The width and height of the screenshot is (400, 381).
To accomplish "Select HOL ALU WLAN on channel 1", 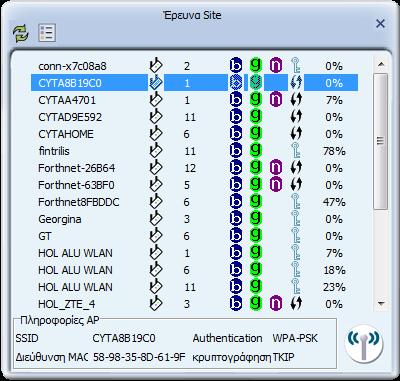I will 75,253.
